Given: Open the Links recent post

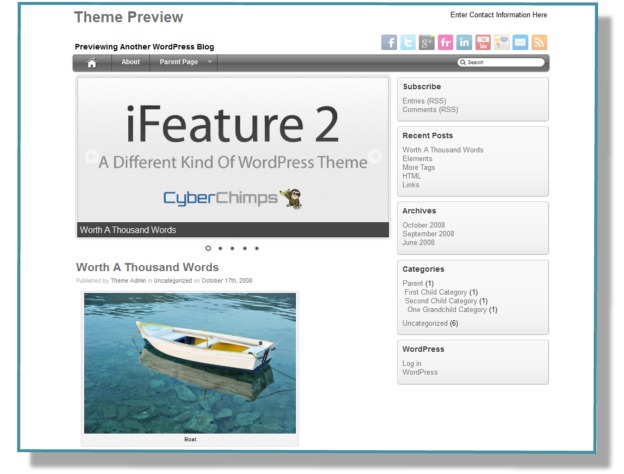Looking at the screenshot, I should tap(411, 185).
